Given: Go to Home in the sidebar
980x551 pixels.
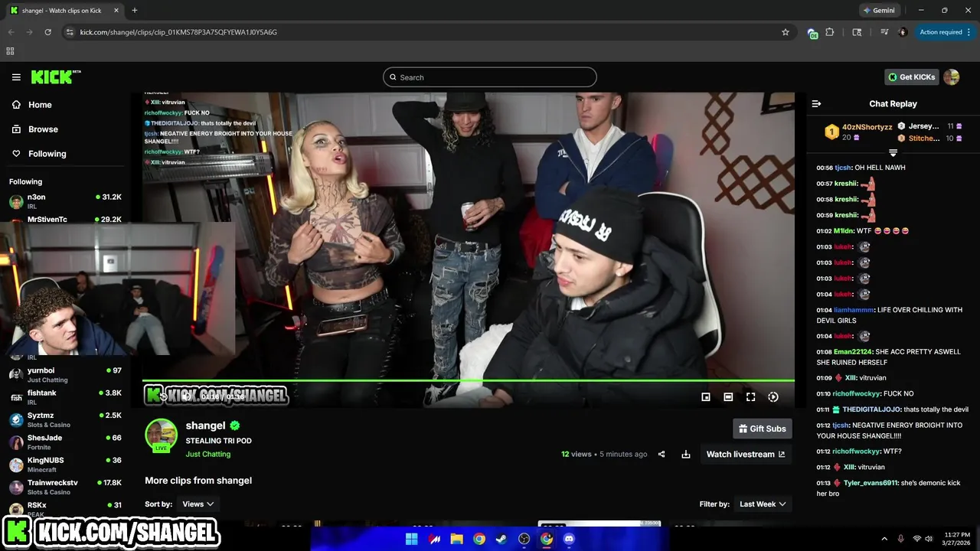Looking at the screenshot, I should (x=40, y=105).
